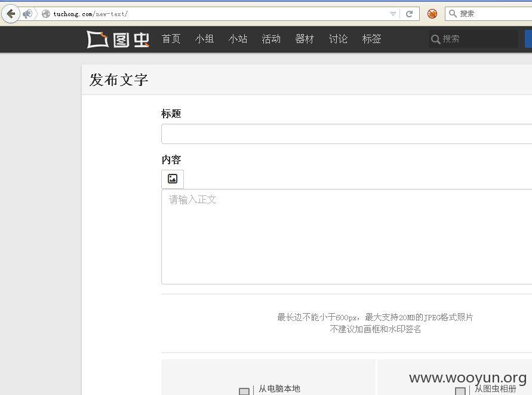Viewport: 532px width, 395px height.
Task: Open the address bar history dropdown arrow
Action: [393, 14]
